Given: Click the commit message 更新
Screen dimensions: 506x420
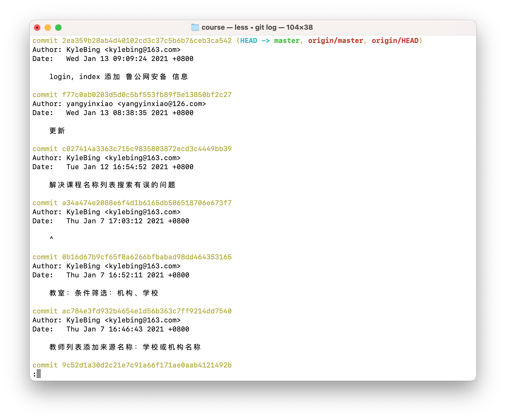Looking at the screenshot, I should click(58, 130).
